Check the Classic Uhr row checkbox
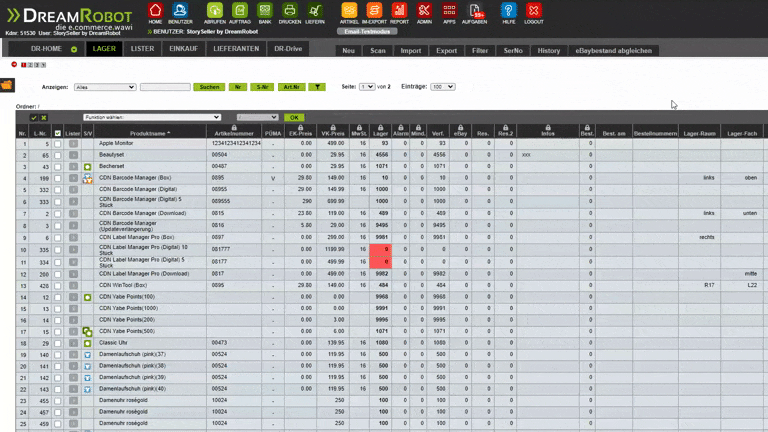This screenshot has height=432, width=768. tap(57, 343)
